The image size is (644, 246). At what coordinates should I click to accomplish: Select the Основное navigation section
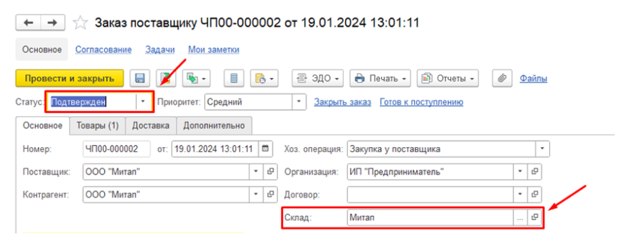(42, 50)
